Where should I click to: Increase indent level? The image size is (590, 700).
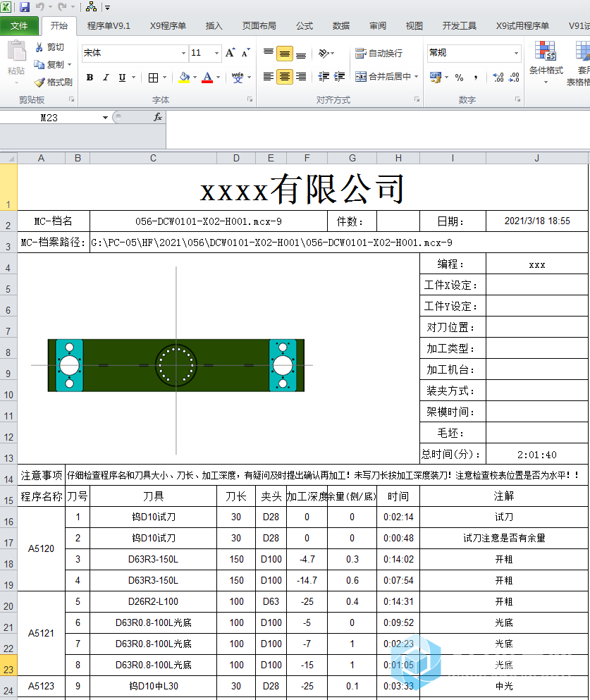(339, 77)
